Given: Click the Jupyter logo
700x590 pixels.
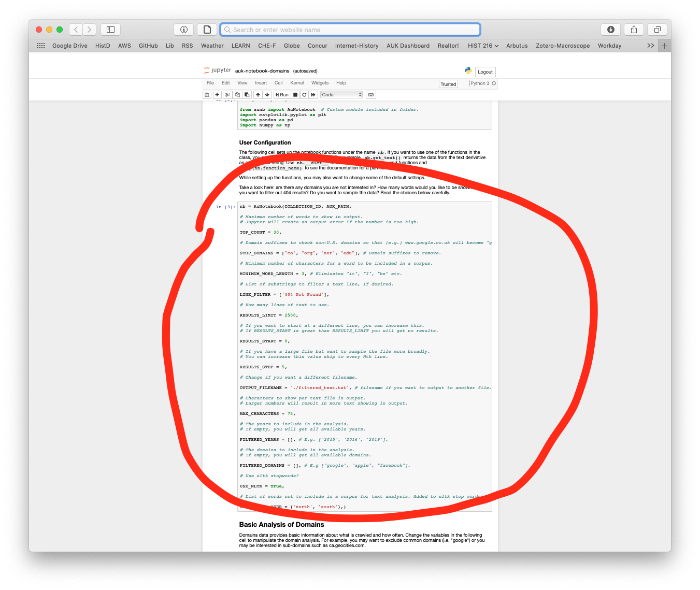Looking at the screenshot, I should (218, 70).
